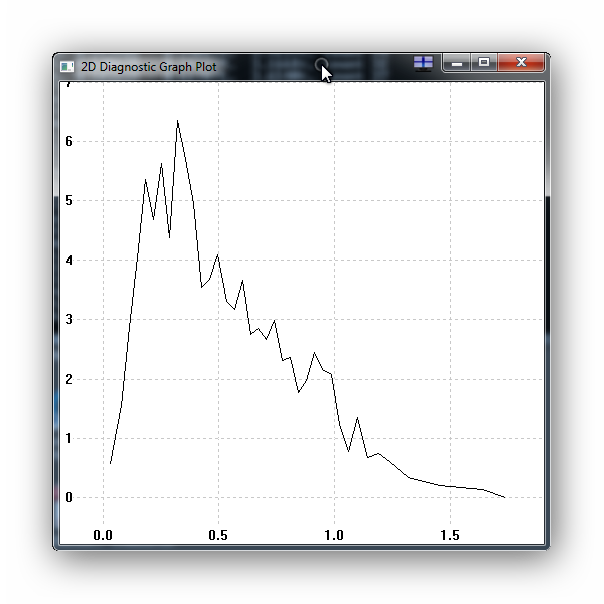Click the x-axis label 0.0
Screen dimensions: 604x604
point(103,535)
